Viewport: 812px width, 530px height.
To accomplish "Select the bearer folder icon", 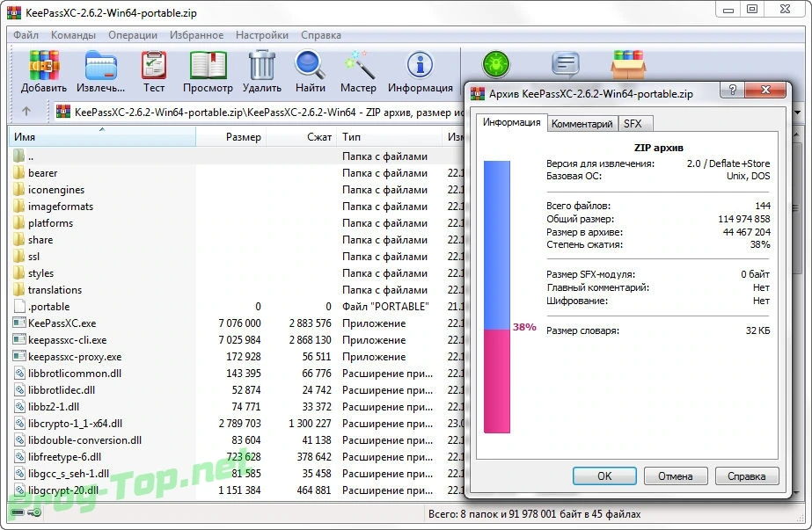I will tap(18, 172).
